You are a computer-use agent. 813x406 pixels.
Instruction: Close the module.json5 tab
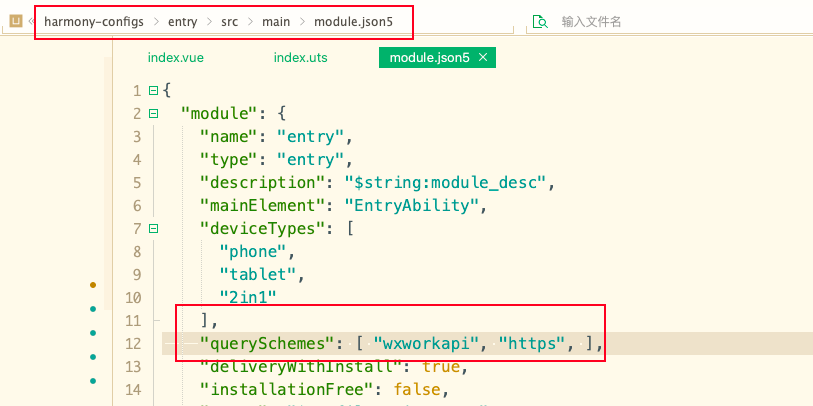click(x=483, y=58)
